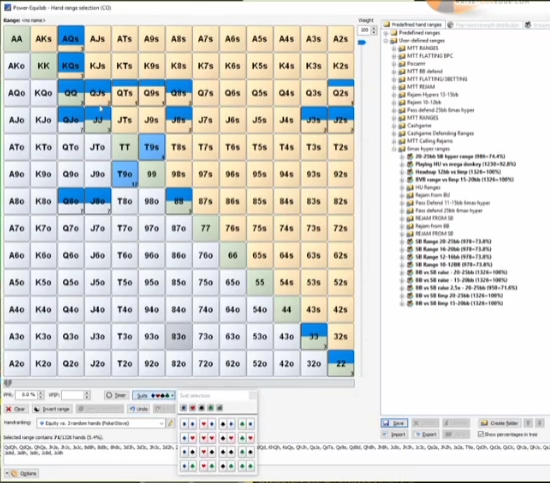Select the club-club suit combination

(x=246, y=466)
